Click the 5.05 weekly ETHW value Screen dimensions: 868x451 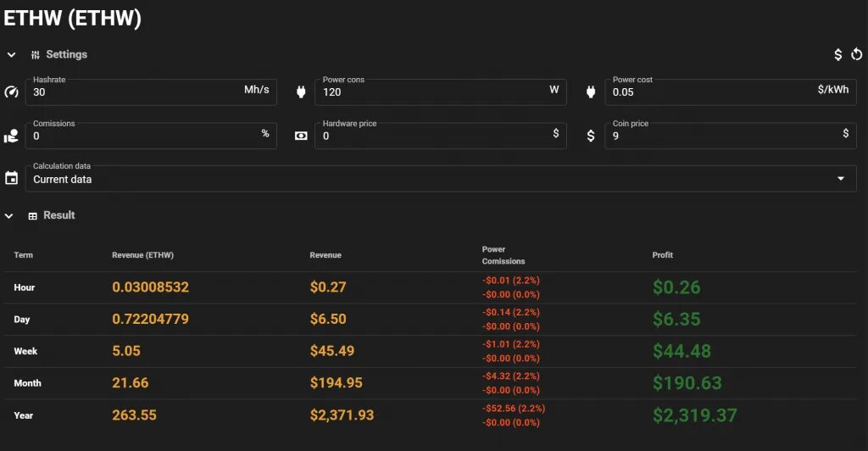click(x=126, y=351)
